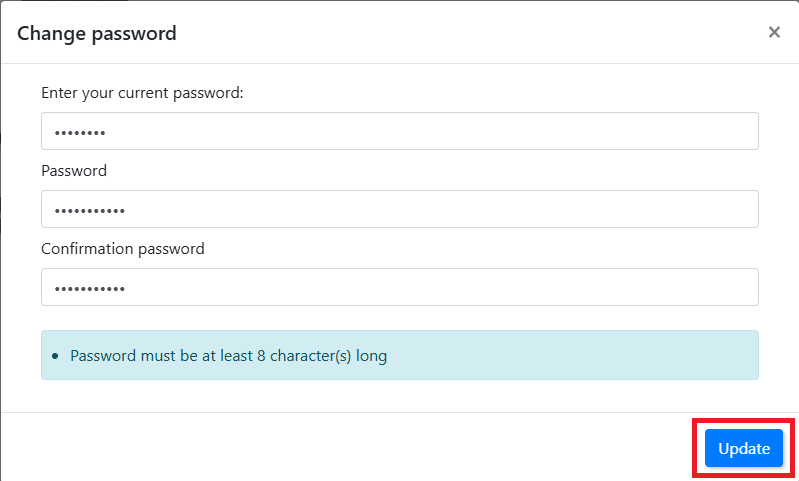Image resolution: width=799 pixels, height=481 pixels.
Task: Click blank footer area left of Update
Action: click(x=350, y=447)
